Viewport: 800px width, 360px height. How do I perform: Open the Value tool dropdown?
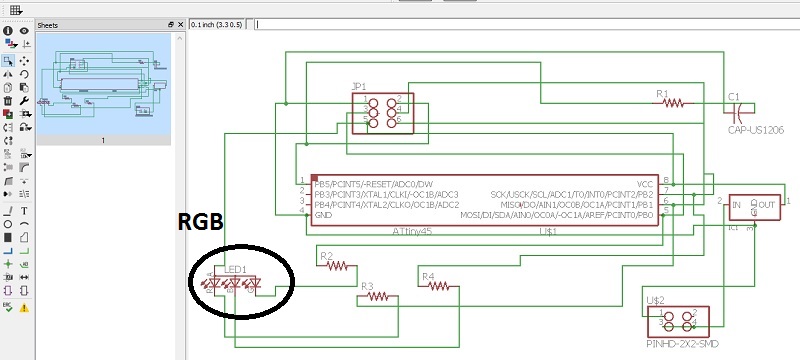(25, 154)
